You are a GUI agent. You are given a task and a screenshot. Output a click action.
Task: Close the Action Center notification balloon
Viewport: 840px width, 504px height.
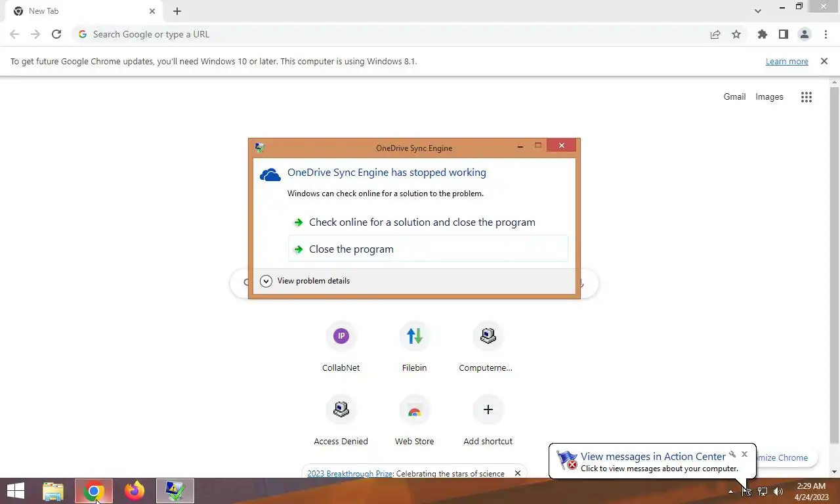click(x=744, y=453)
